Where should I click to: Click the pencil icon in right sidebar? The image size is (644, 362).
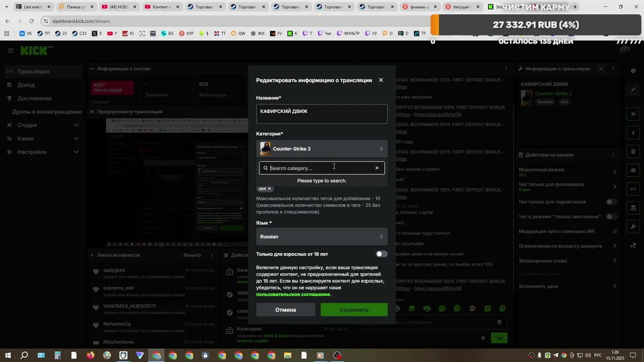point(633,90)
